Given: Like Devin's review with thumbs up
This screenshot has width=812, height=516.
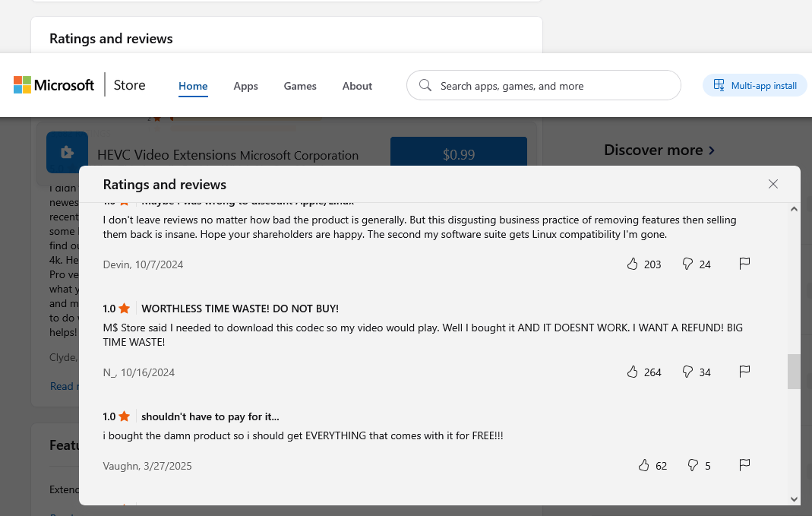Looking at the screenshot, I should pos(632,264).
